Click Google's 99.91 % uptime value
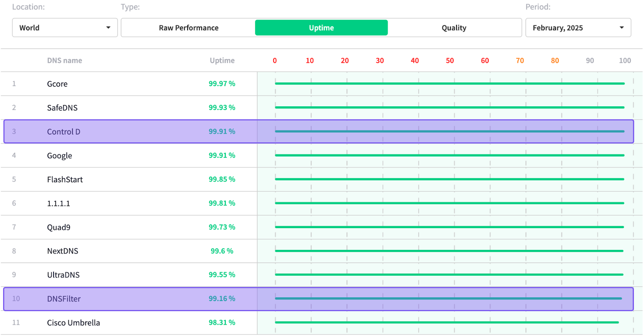This screenshot has height=336, width=644. click(x=222, y=155)
